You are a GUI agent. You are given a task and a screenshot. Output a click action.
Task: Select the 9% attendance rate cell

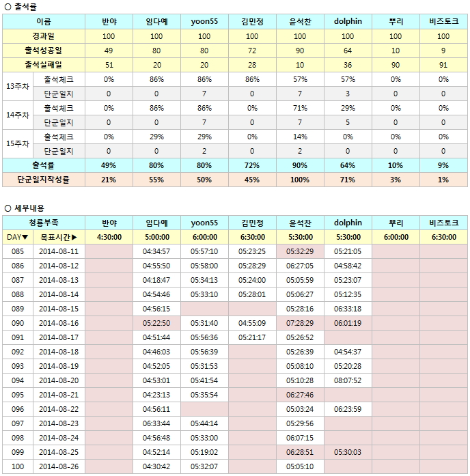(x=443, y=165)
